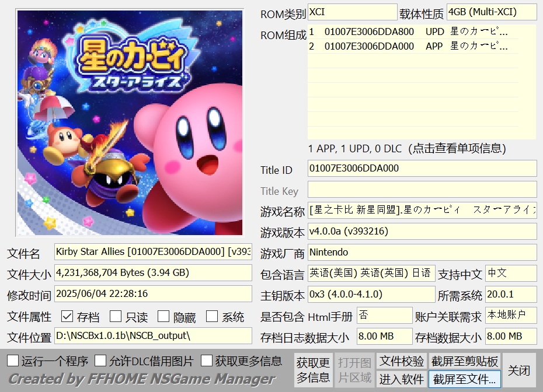Image resolution: width=543 pixels, height=392 pixels.
Task: Click the Title ID field
Action: pyautogui.click(x=422, y=169)
